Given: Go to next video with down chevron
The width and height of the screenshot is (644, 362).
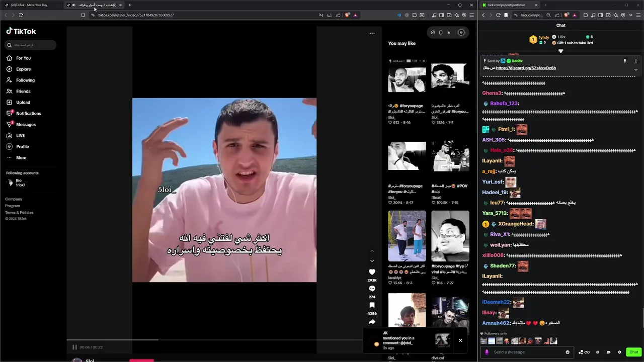Looking at the screenshot, I should pos(372,261).
